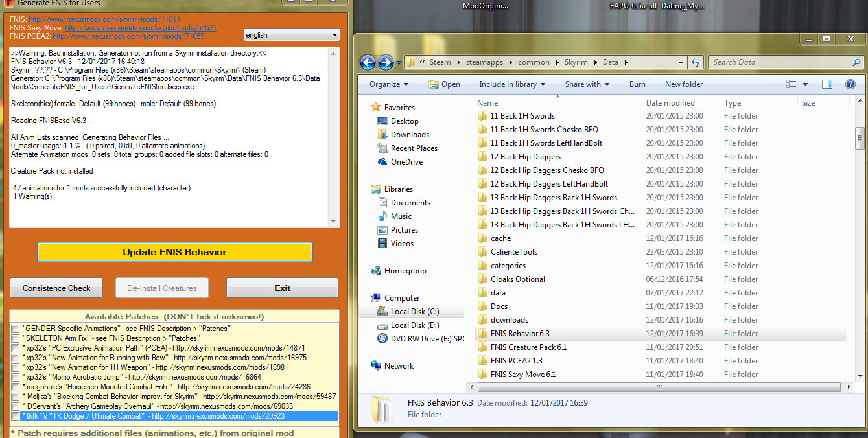Screen dimensions: 868x438
Task: Click New folder in Explorer toolbar
Action: (684, 84)
